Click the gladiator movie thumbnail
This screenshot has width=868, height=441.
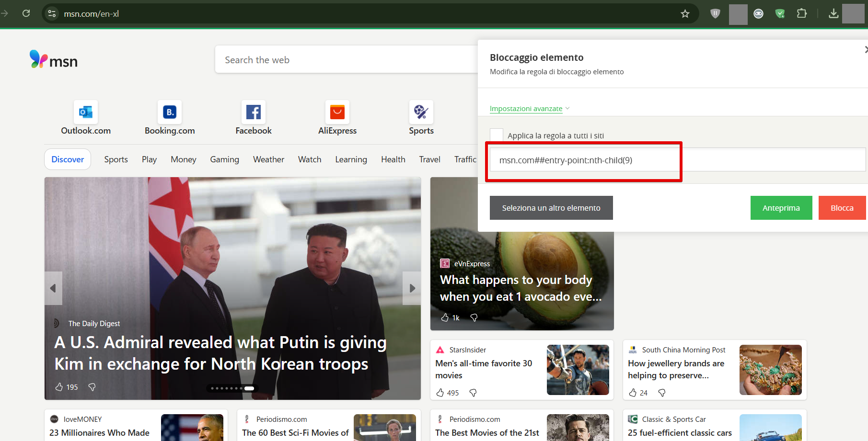point(578,370)
